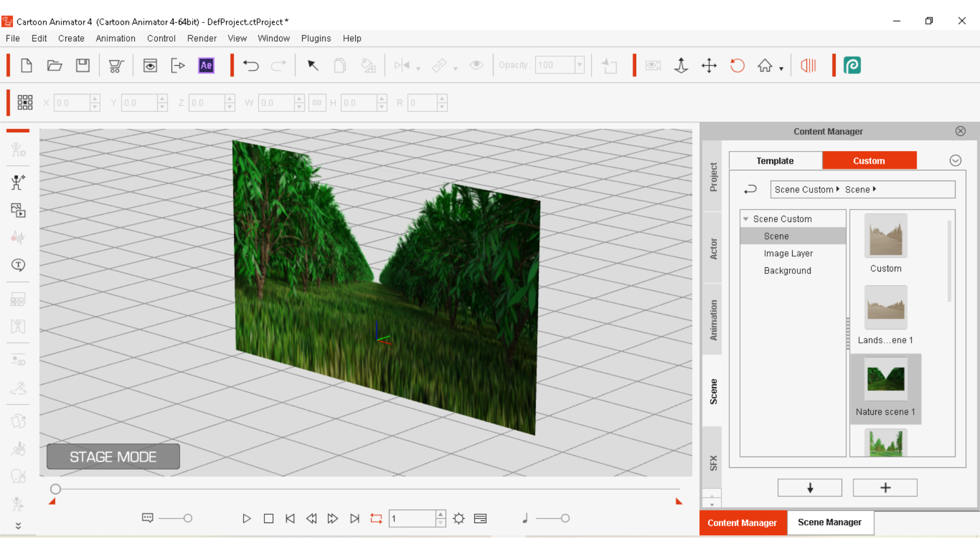Screen dimensions: 980x551
Task: Toggle the timeline show button
Action: pyautogui.click(x=480, y=518)
